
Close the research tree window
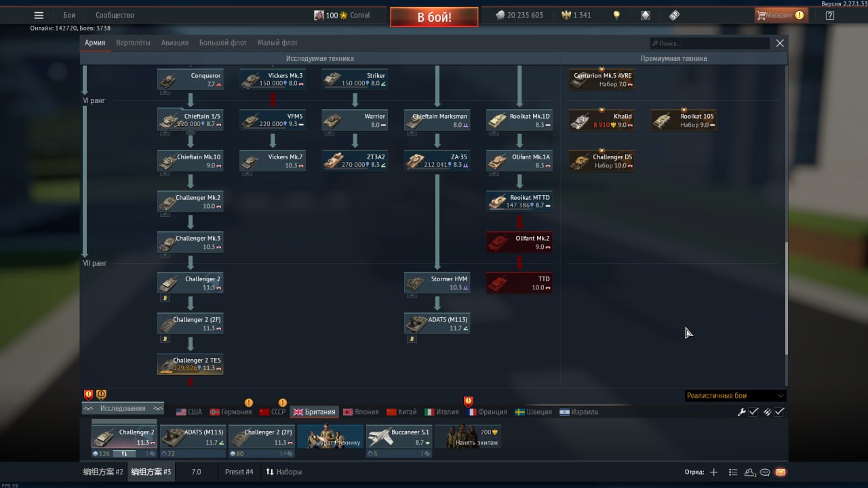[780, 43]
